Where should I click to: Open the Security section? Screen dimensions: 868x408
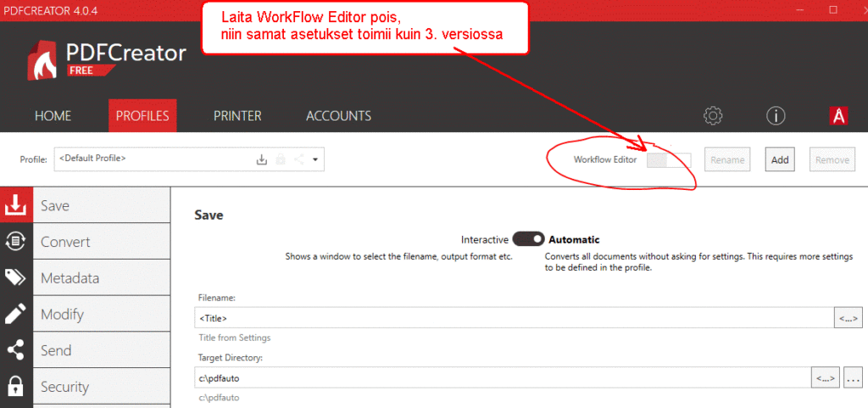point(102,386)
